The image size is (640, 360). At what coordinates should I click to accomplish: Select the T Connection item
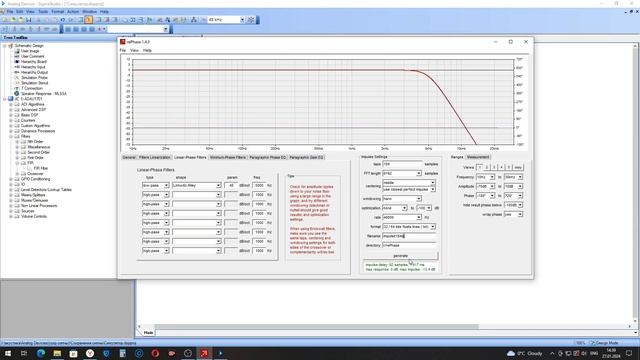click(x=31, y=88)
